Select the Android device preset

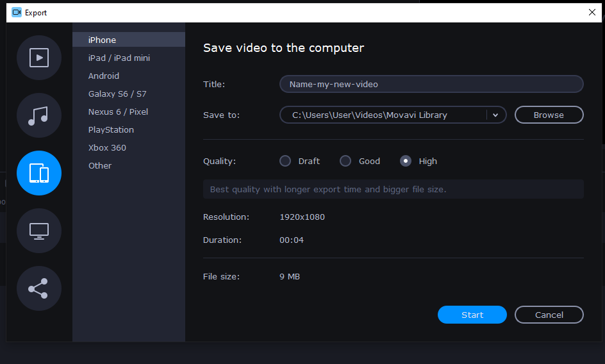tap(104, 76)
